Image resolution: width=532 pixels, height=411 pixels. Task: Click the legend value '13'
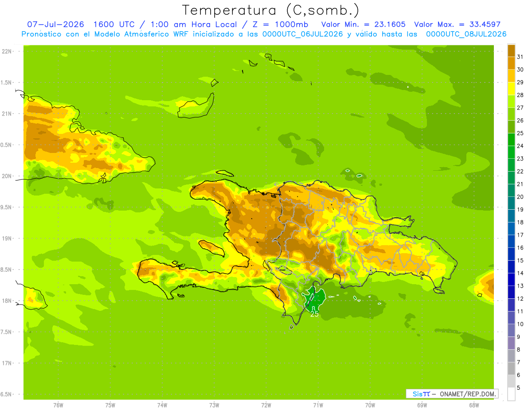520,286
